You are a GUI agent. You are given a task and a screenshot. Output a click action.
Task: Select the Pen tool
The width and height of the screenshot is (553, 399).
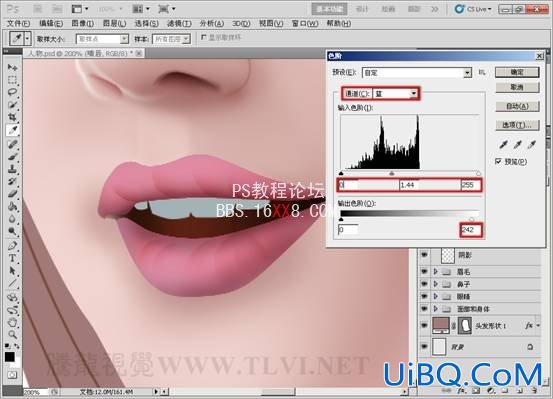(12, 245)
